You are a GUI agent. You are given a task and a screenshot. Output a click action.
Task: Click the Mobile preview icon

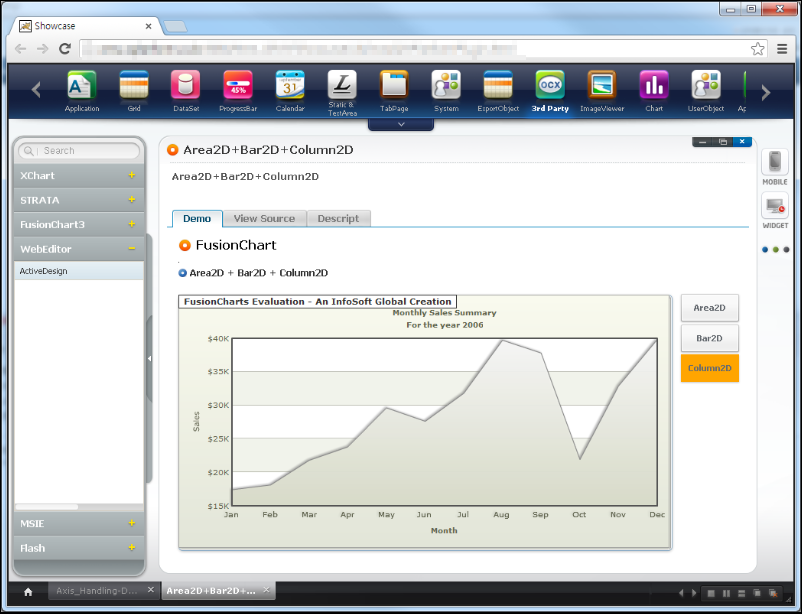[775, 163]
